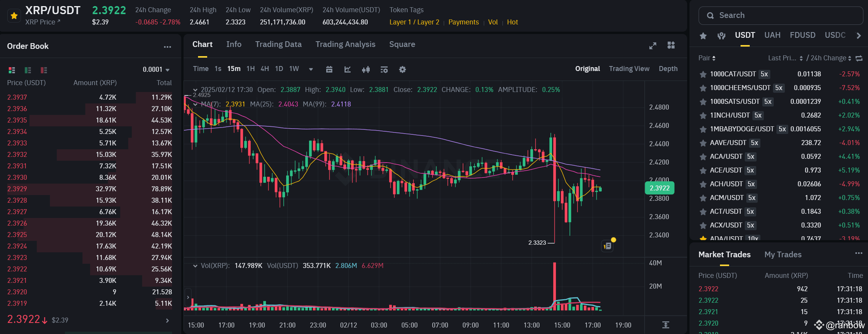The height and width of the screenshot is (334, 868).
Task: Open the chart news notification icon
Action: 608,246
